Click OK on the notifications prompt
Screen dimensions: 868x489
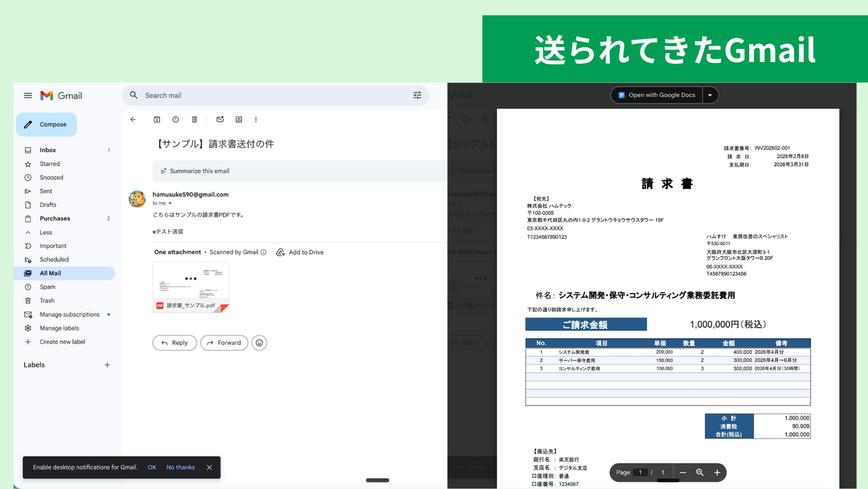tap(152, 467)
